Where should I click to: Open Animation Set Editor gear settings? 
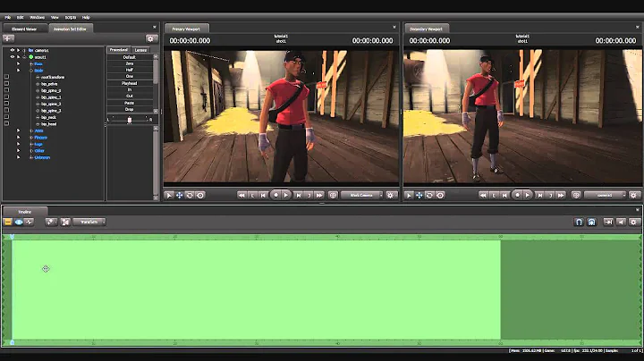point(150,38)
